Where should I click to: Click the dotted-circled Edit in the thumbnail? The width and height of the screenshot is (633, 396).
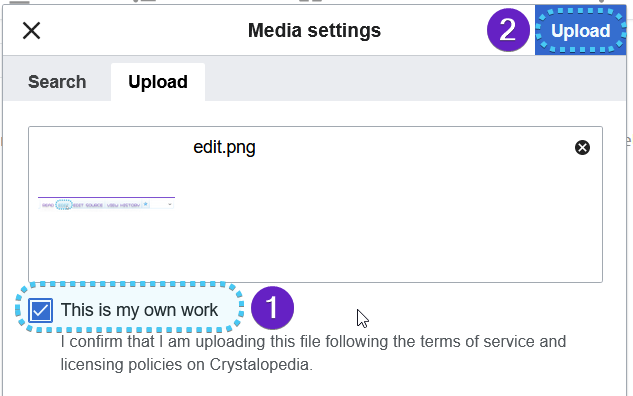[x=63, y=205]
